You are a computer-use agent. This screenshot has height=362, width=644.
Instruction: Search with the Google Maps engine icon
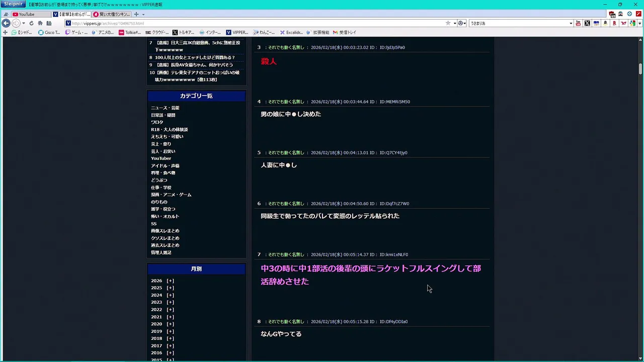point(632,23)
